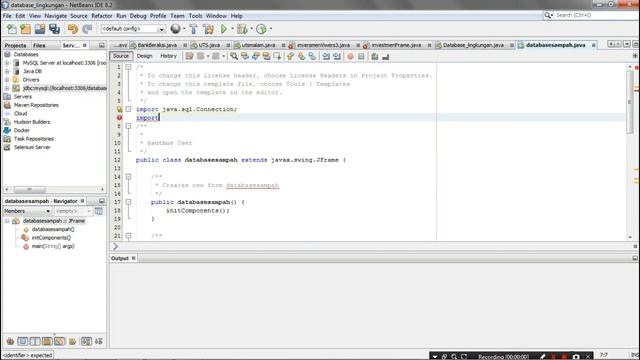Viewport: 640px width, 360px height.
Task: Minimize the Services panel
Action: [102, 45]
